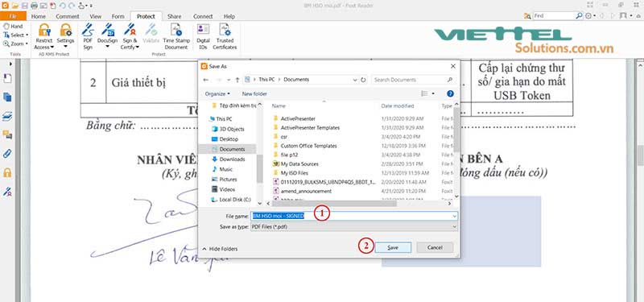The width and height of the screenshot is (644, 302).
Task: Start PDF Sign tool
Action: pos(88,36)
